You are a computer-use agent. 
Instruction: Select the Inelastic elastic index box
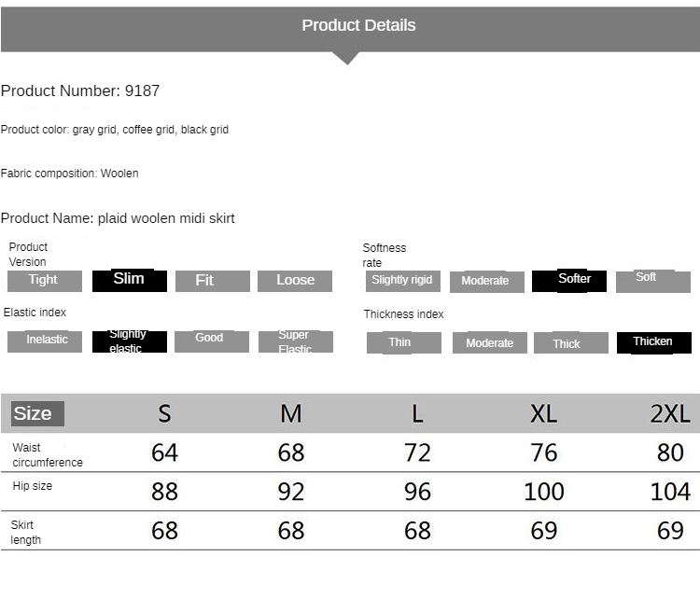(x=45, y=341)
